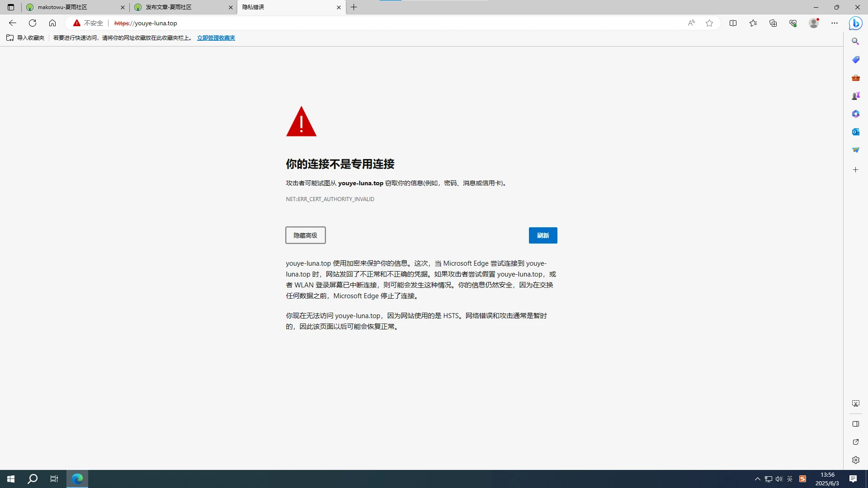Open Bing Copilot sidebar button
Screen dimensions: 868x488
point(855,23)
